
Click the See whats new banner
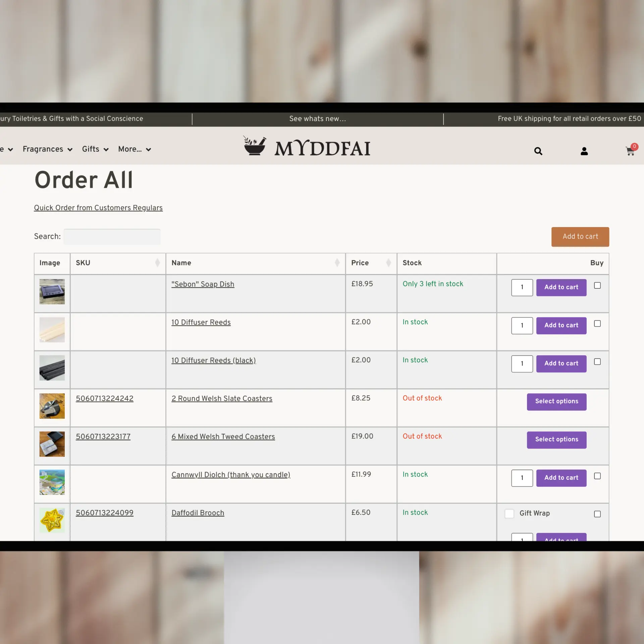pyautogui.click(x=317, y=119)
